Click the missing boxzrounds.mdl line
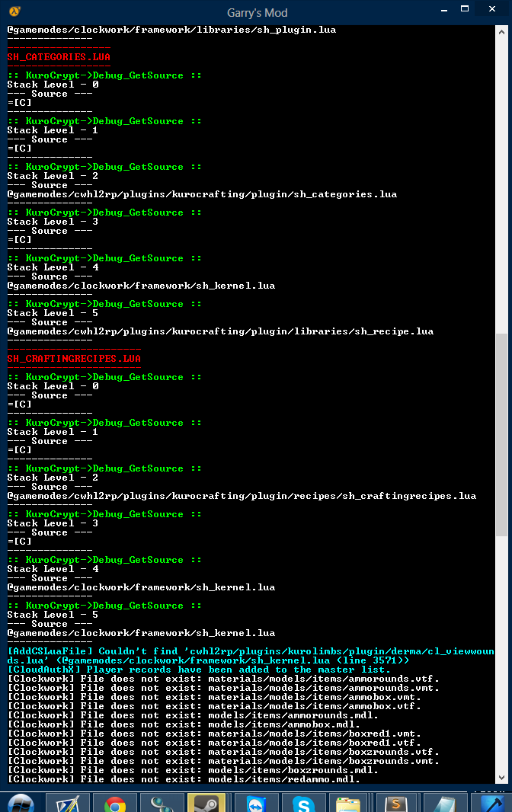This screenshot has width=512, height=812. (x=193, y=771)
